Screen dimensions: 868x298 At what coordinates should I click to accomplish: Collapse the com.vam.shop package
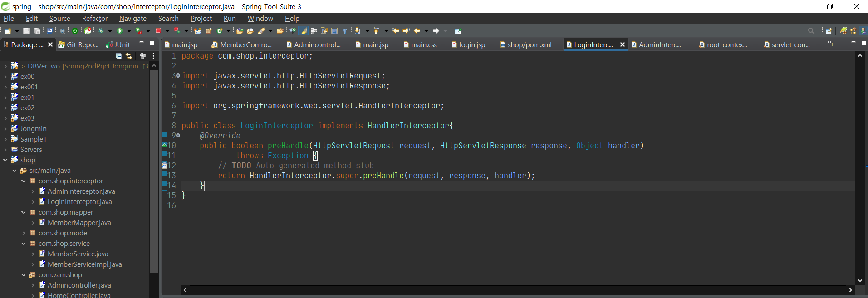(x=24, y=275)
